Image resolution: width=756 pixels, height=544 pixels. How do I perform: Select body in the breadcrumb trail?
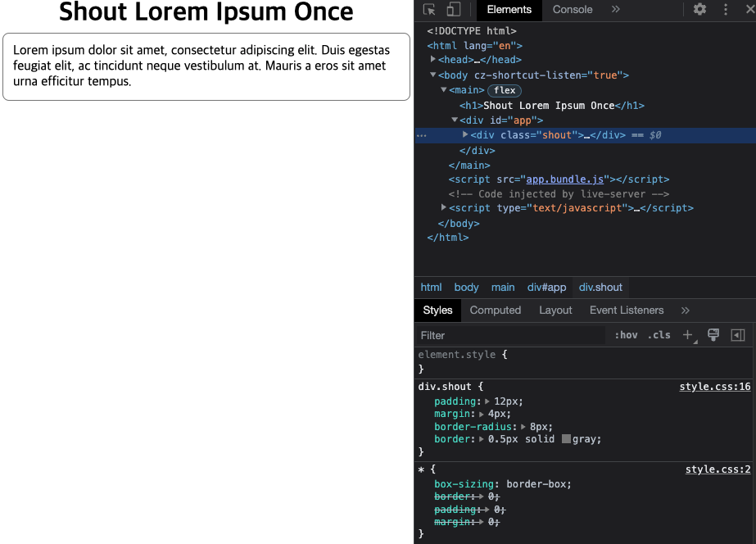point(466,288)
